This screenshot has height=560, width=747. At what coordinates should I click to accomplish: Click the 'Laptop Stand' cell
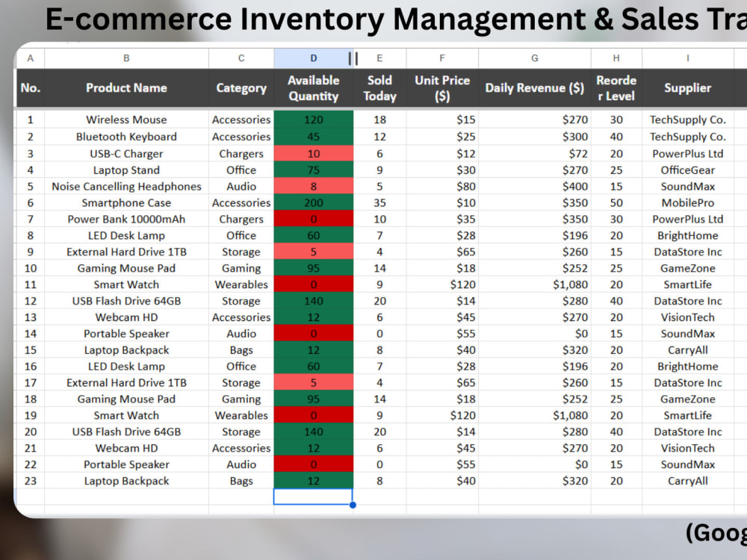tap(126, 170)
